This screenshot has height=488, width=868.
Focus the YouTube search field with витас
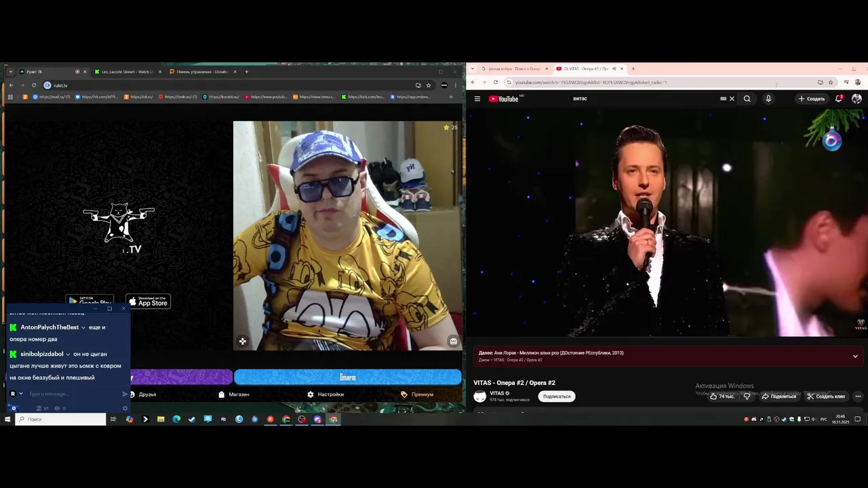644,99
